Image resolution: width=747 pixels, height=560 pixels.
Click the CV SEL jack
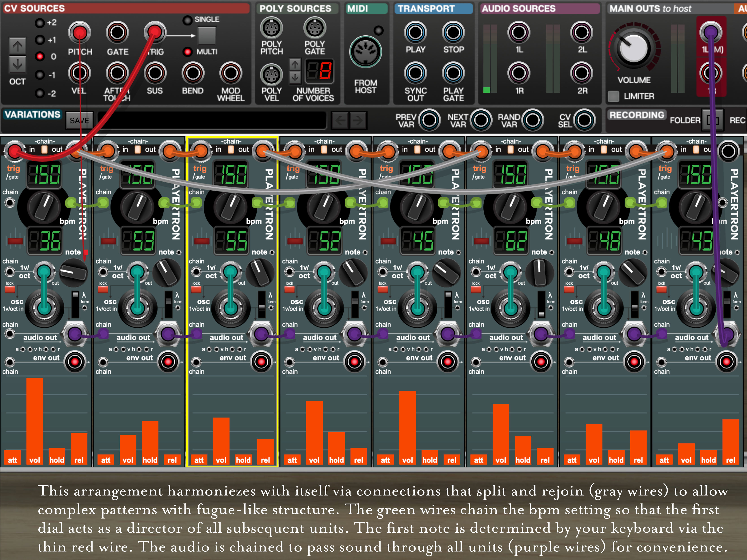584,120
